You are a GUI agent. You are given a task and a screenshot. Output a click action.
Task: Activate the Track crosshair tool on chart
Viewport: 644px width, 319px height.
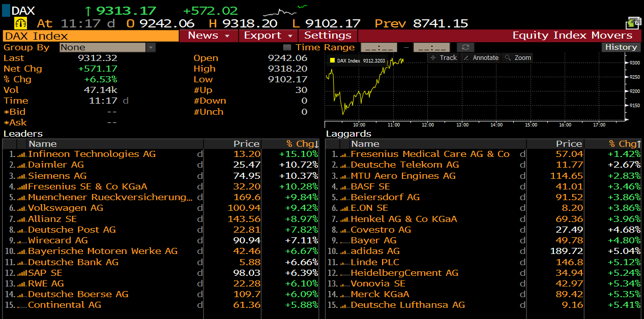click(443, 58)
